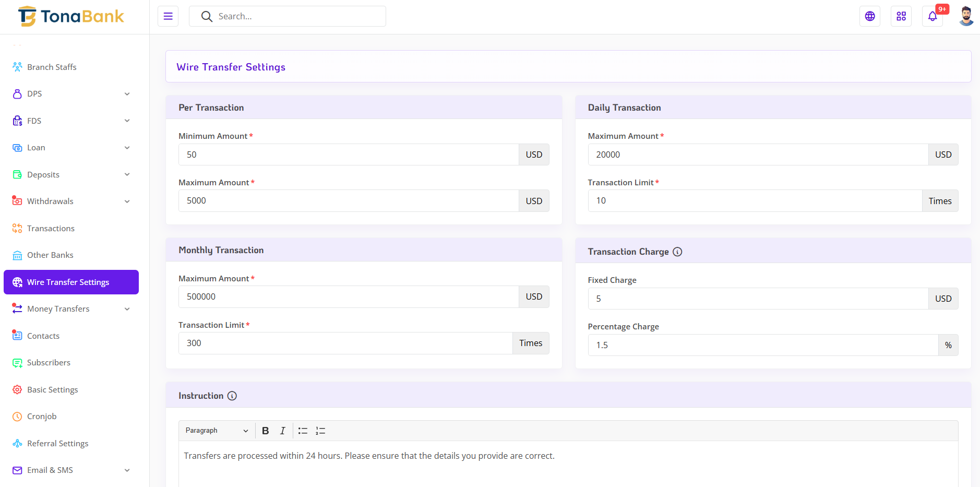Open the Paragraph style dropdown

click(217, 431)
